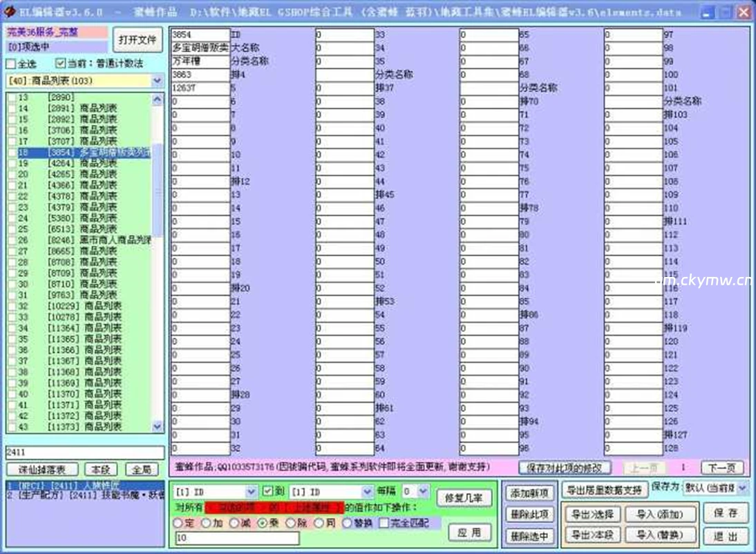
Task: Select list row 43 [11373] 商品列表
Action: 84,427
